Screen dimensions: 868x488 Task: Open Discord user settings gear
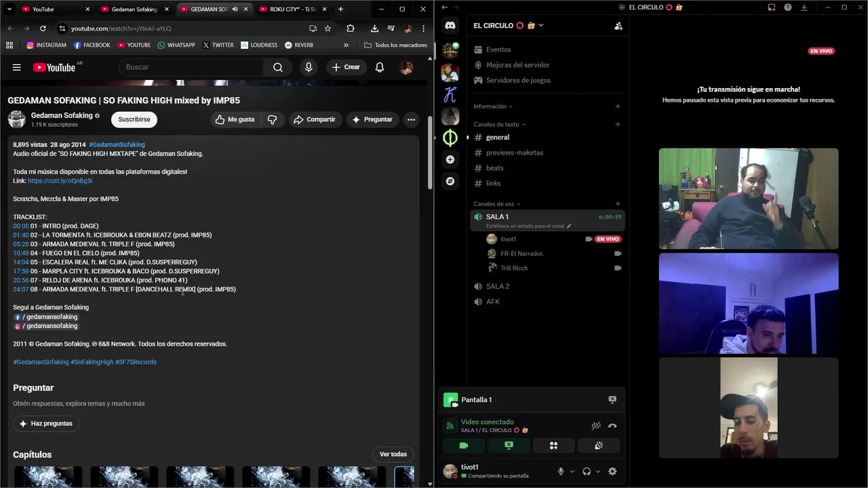612,471
